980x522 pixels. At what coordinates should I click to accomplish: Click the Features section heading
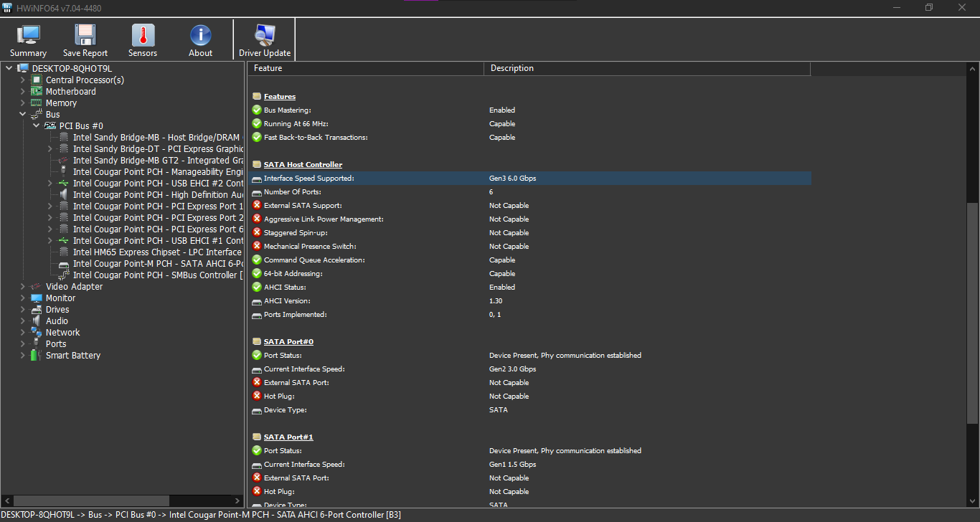280,96
